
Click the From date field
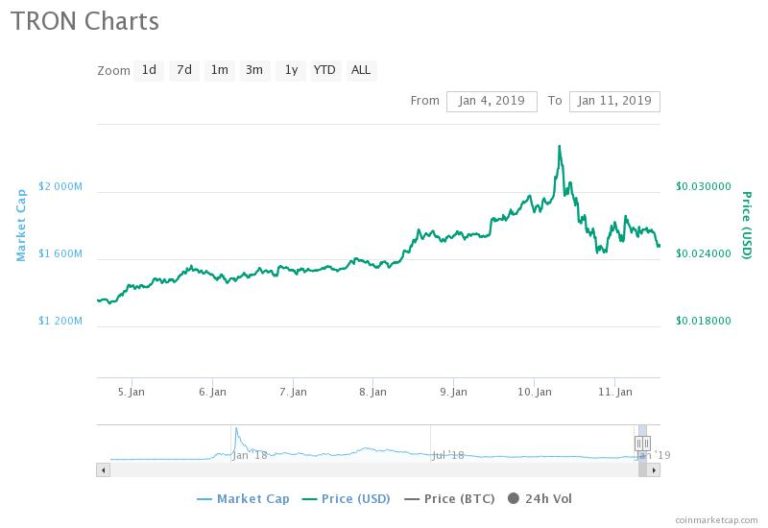click(x=492, y=101)
